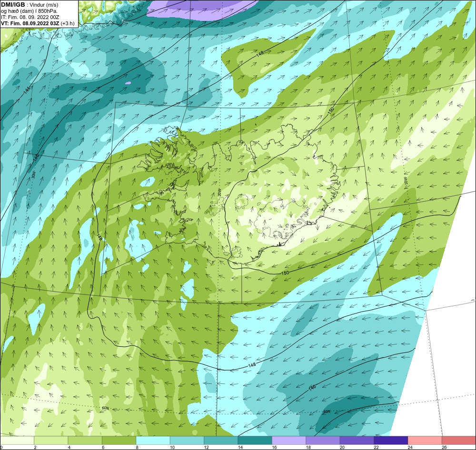The height and width of the screenshot is (450, 476).
Task: Click the legend scale number 24
Action: (x=410, y=447)
